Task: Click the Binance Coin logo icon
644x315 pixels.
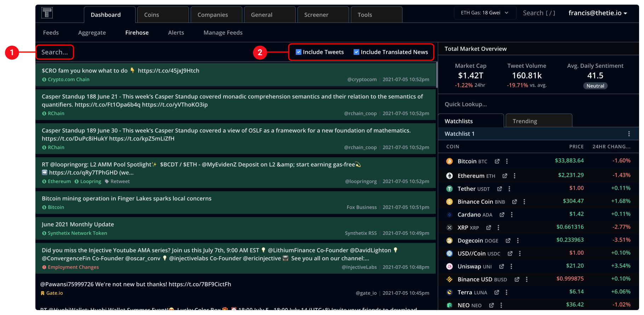Action: coord(449,202)
